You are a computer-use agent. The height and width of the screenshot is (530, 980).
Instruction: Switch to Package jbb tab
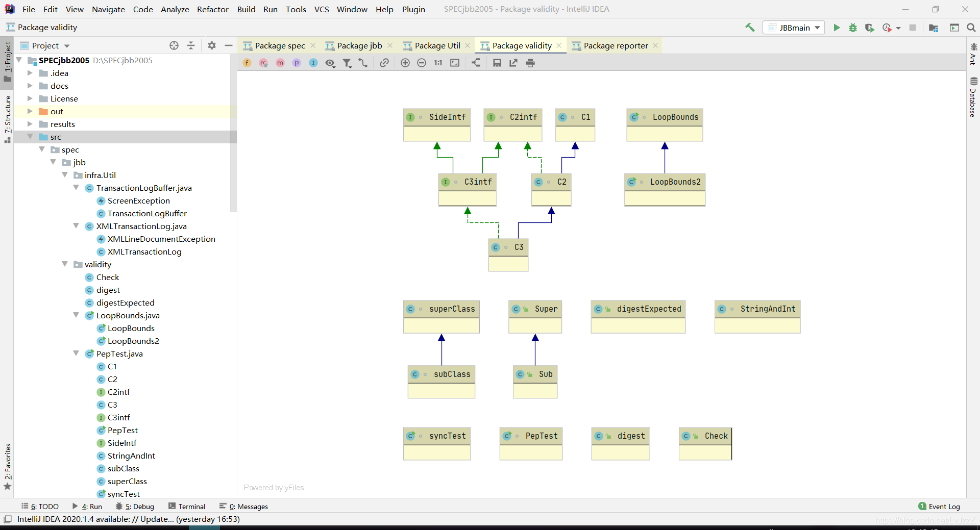click(359, 45)
